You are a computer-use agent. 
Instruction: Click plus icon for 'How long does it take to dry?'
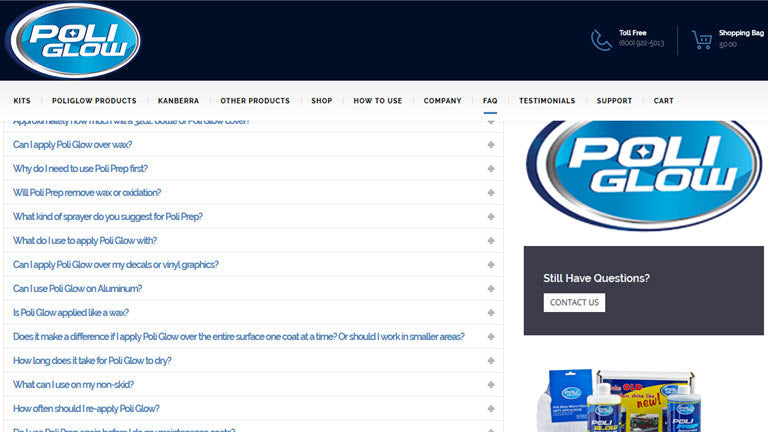pos(491,360)
